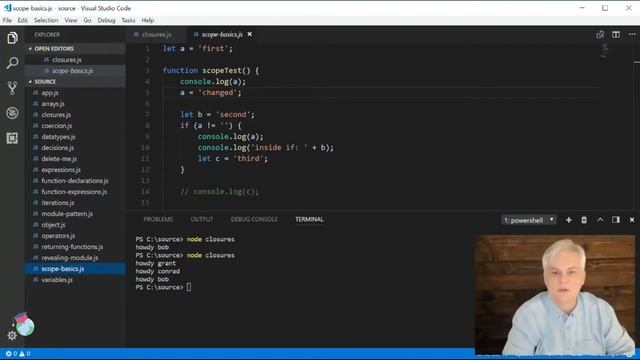Open delete-me.js in the file tree

76,159
